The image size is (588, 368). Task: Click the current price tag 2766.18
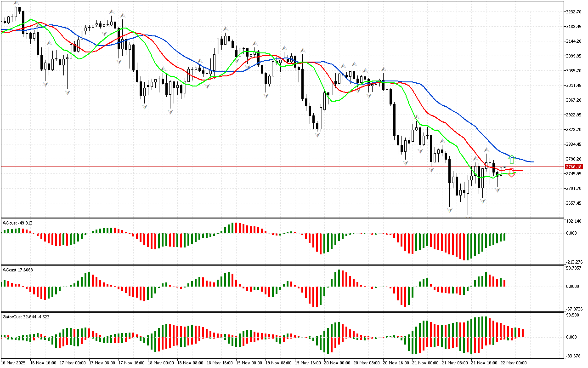pyautogui.click(x=574, y=167)
